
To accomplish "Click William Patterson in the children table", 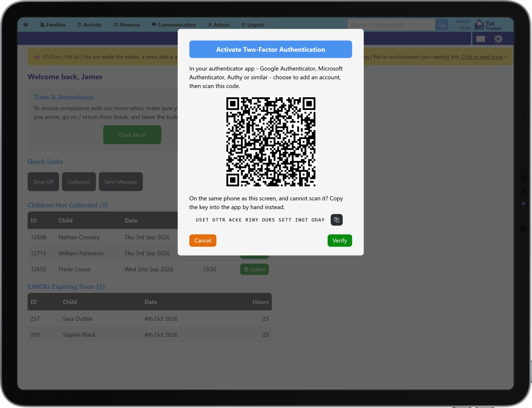I will point(81,253).
